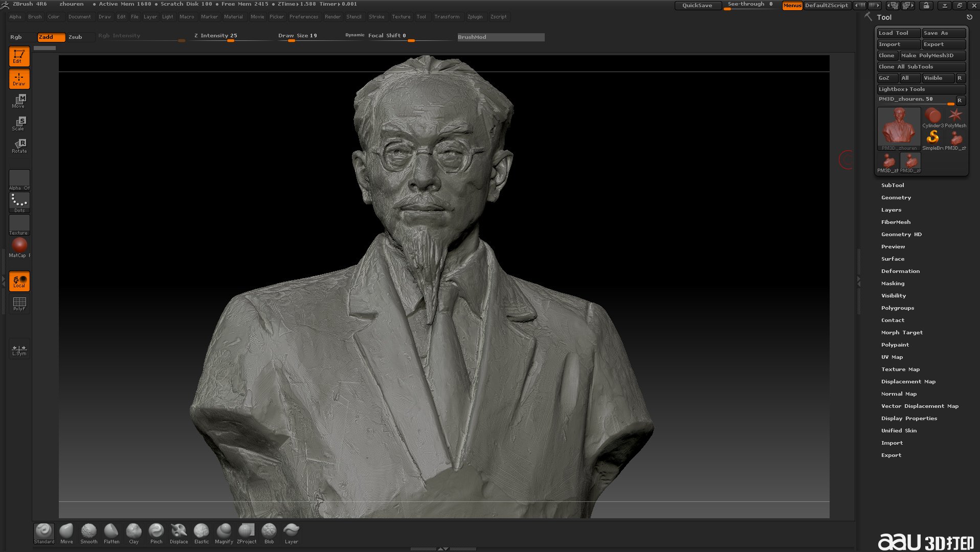Expand the Geometry section

click(896, 198)
